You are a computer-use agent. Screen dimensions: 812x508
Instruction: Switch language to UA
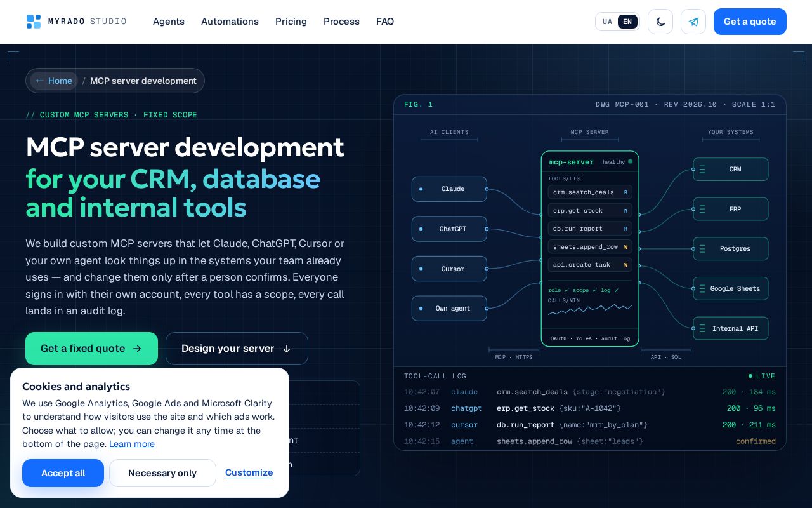click(607, 22)
